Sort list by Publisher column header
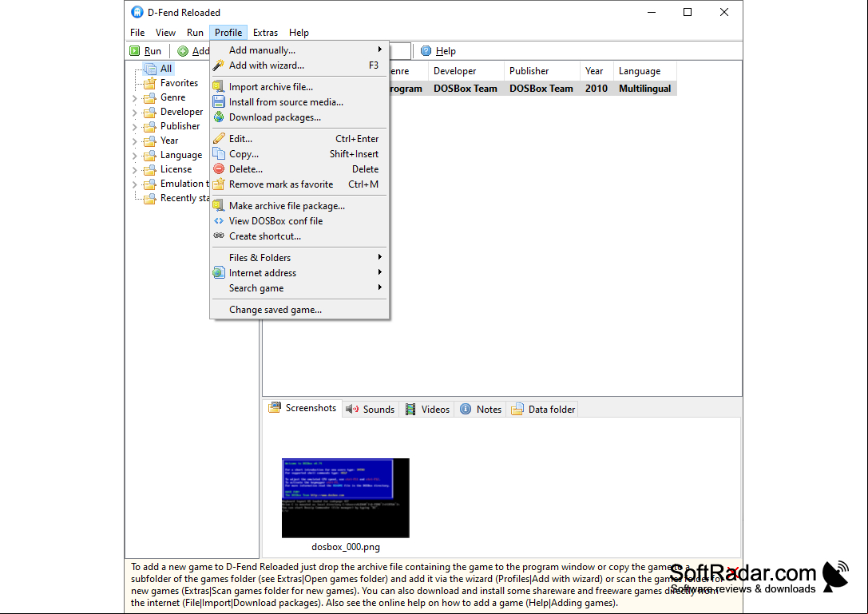Viewport: 868px width, 614px height. pos(541,71)
